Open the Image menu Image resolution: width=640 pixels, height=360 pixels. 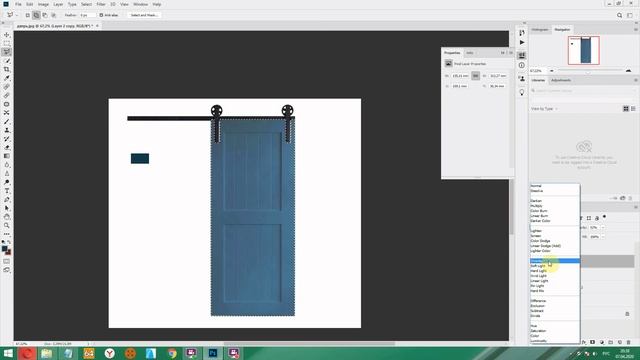click(x=43, y=4)
